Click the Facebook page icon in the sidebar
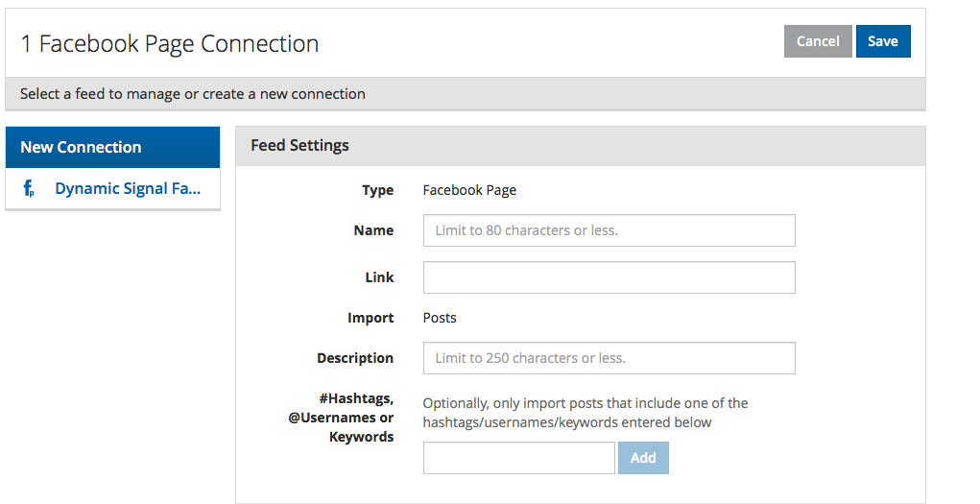The image size is (980, 504). [x=29, y=188]
